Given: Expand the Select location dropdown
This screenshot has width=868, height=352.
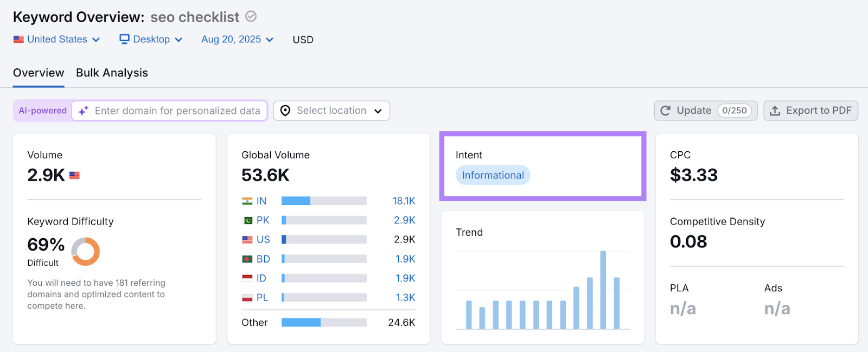Looking at the screenshot, I should 331,111.
